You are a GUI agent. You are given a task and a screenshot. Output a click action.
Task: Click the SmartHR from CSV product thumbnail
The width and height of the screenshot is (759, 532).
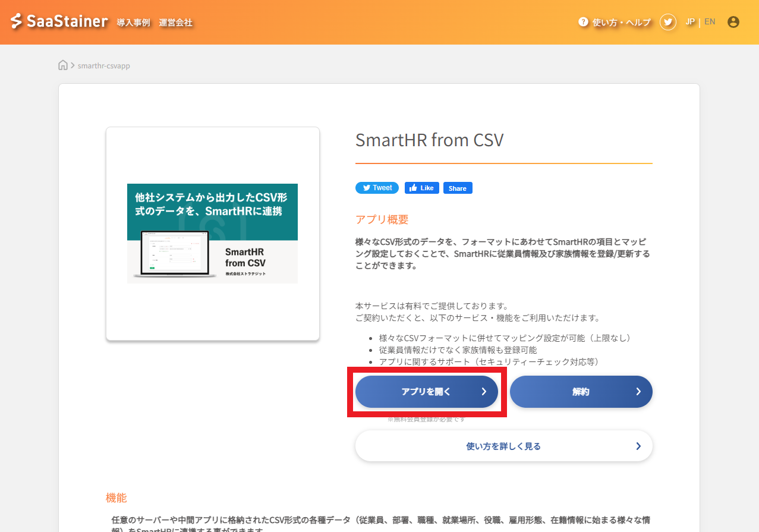tap(213, 234)
